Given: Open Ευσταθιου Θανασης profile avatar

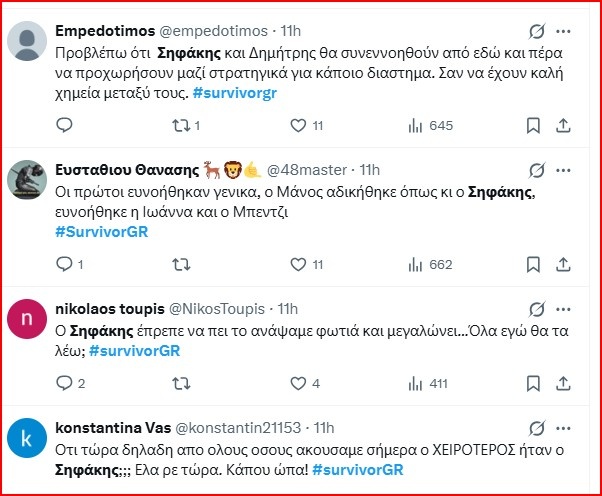Looking at the screenshot, I should (x=26, y=180).
